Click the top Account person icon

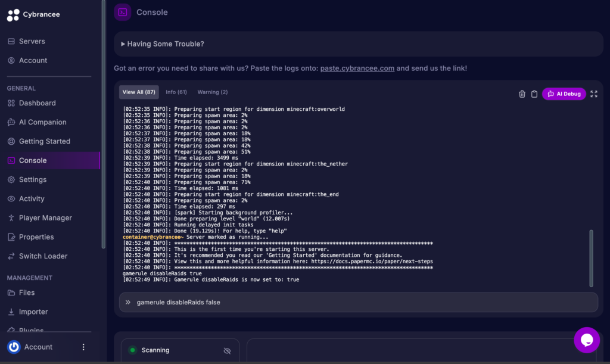[11, 60]
